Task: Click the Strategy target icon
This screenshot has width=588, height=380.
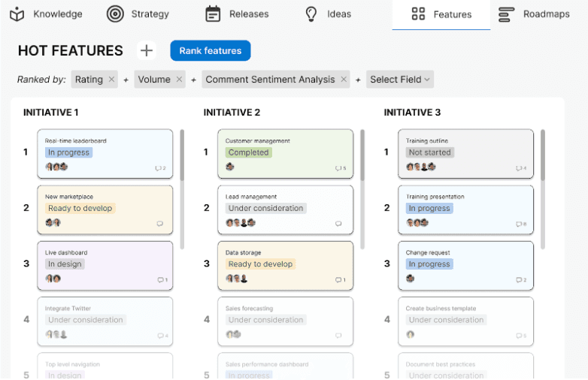Action: (115, 14)
